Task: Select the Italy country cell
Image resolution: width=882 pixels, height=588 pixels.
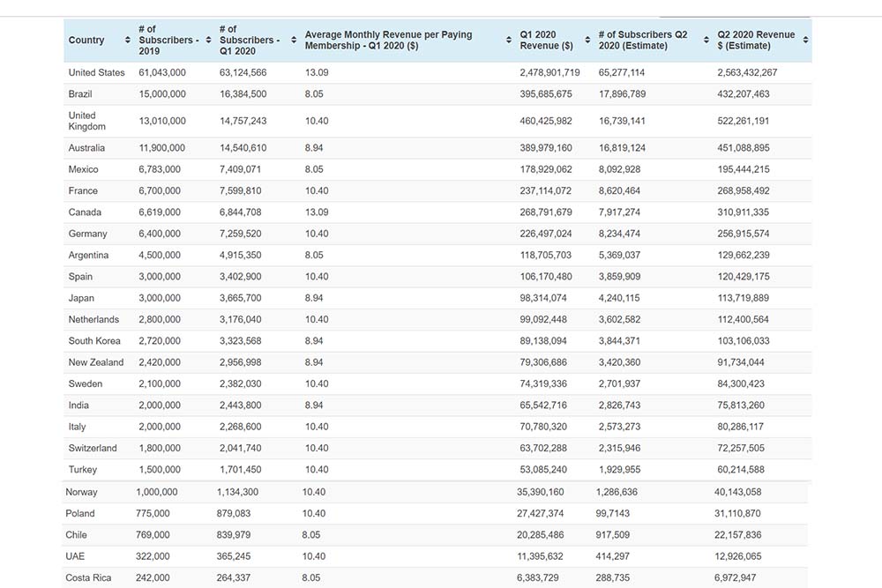Action: 77,427
